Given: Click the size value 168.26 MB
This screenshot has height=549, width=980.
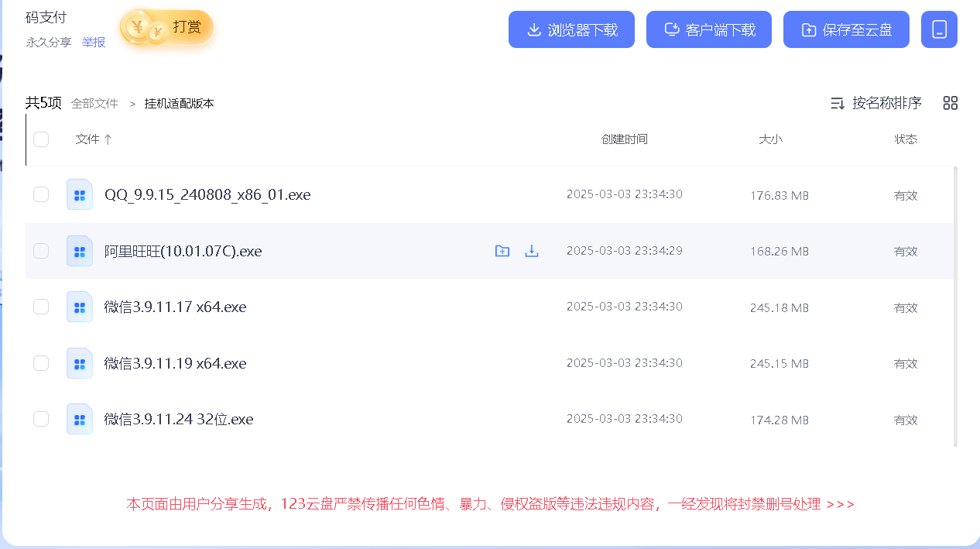Looking at the screenshot, I should pyautogui.click(x=780, y=251).
